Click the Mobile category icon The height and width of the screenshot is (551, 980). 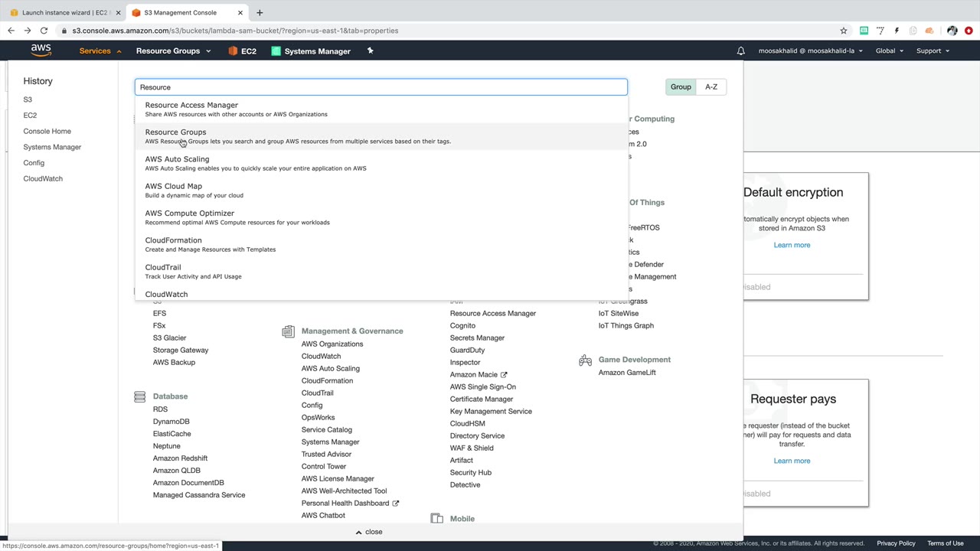coord(436,519)
